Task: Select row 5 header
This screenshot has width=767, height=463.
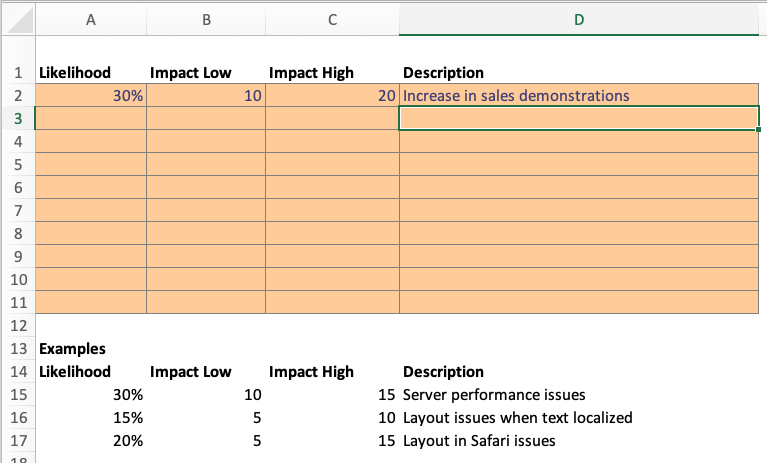Action: 18,164
